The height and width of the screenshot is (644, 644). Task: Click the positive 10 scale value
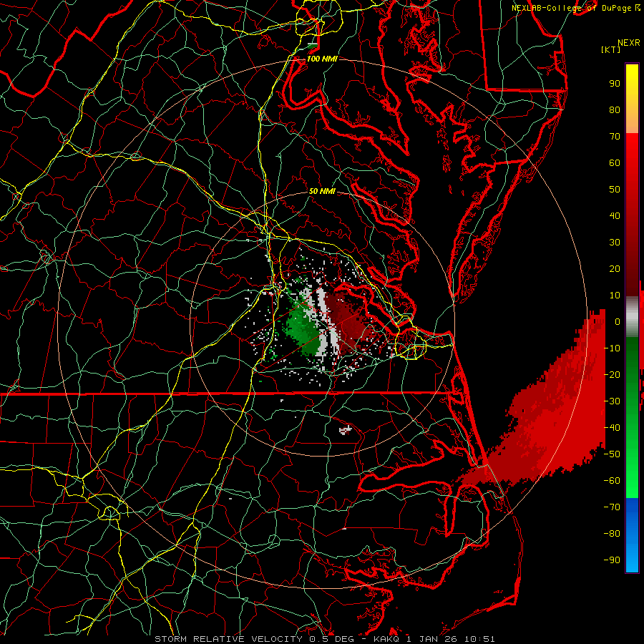click(x=615, y=296)
